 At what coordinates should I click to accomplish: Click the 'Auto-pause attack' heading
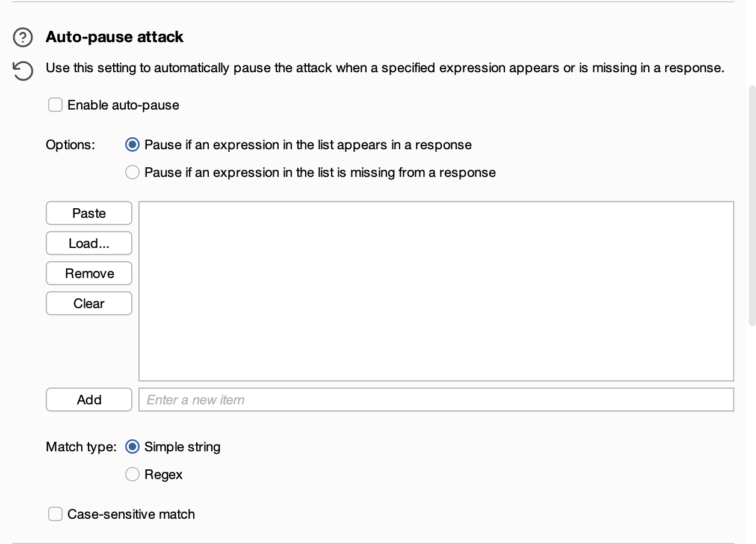114,37
